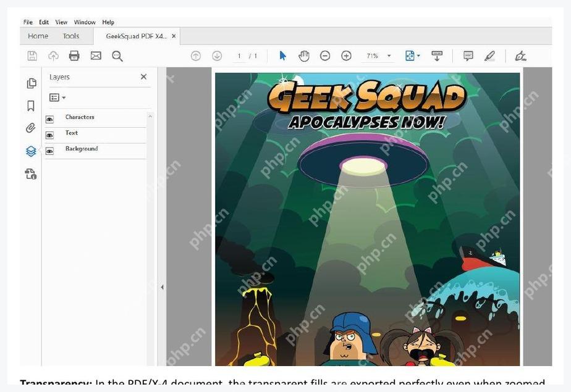The image size is (571, 392).
Task: Go to previous page arrow
Action: tap(196, 56)
